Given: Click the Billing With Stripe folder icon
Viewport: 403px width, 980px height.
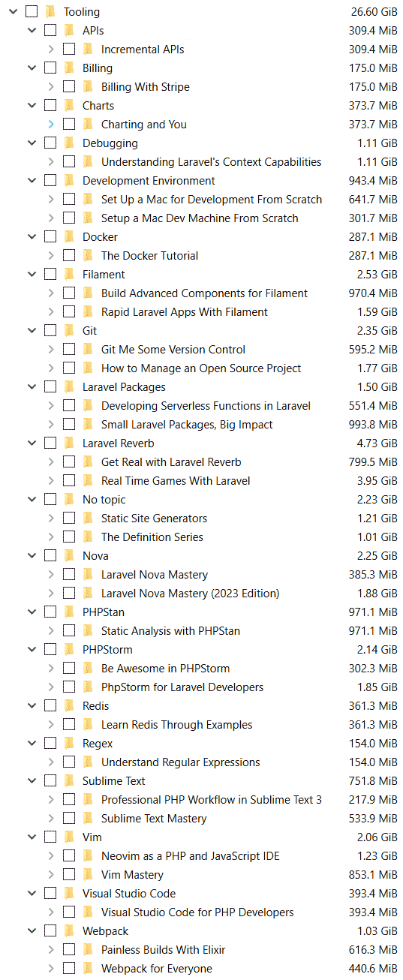Looking at the screenshot, I should click(x=88, y=86).
